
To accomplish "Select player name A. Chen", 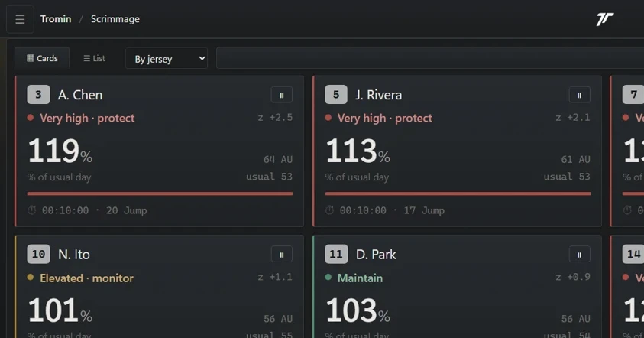I will [x=80, y=95].
